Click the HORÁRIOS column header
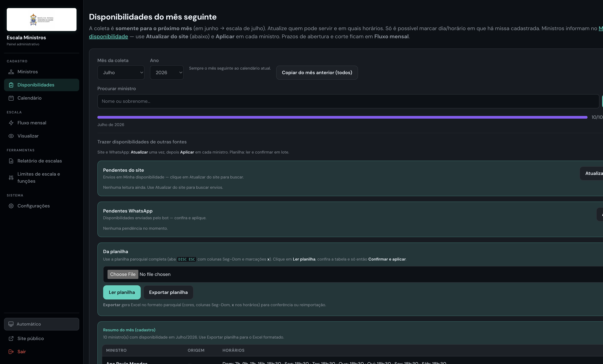 pos(233,351)
